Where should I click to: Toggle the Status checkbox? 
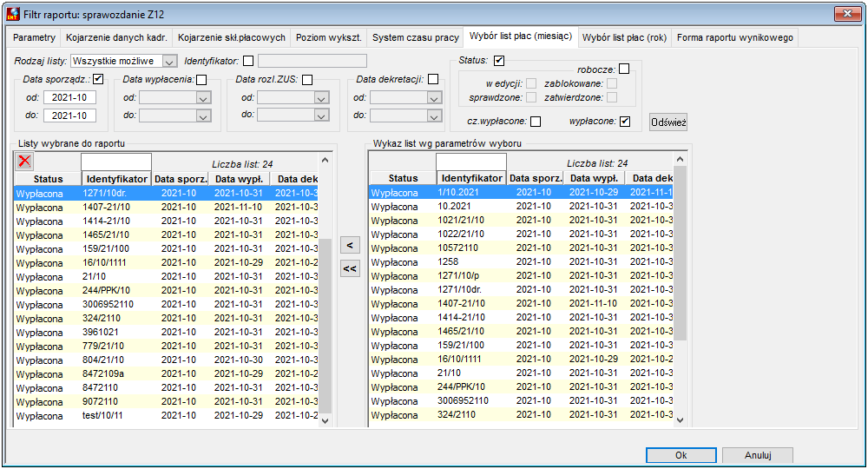coord(499,60)
